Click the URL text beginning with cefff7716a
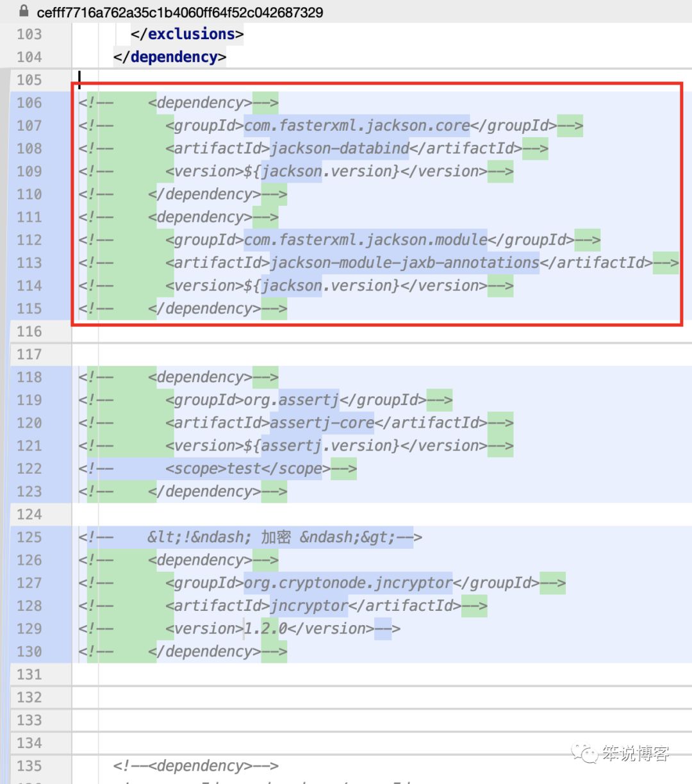This screenshot has width=692, height=784. click(180, 12)
